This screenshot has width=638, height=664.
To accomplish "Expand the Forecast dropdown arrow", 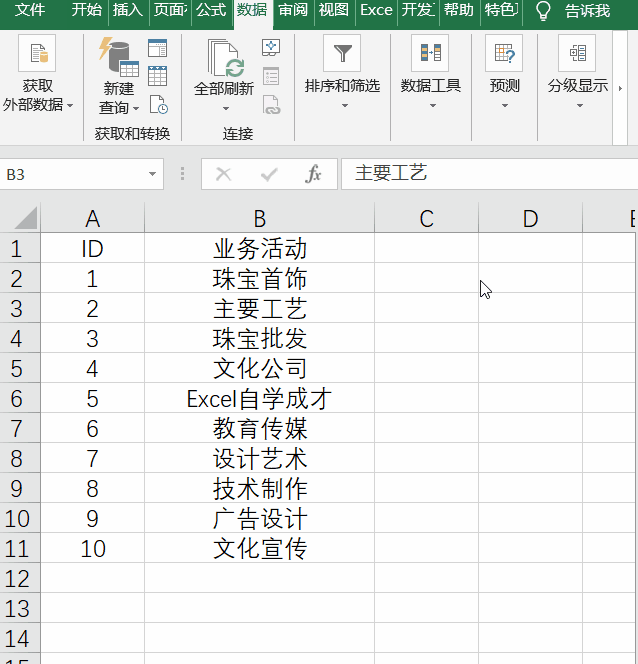I will point(505,105).
